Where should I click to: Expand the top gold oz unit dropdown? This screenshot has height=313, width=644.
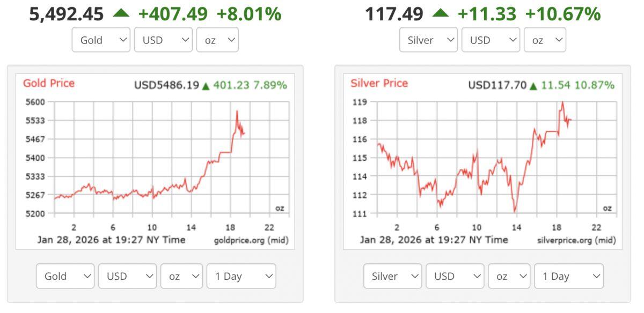(x=217, y=40)
